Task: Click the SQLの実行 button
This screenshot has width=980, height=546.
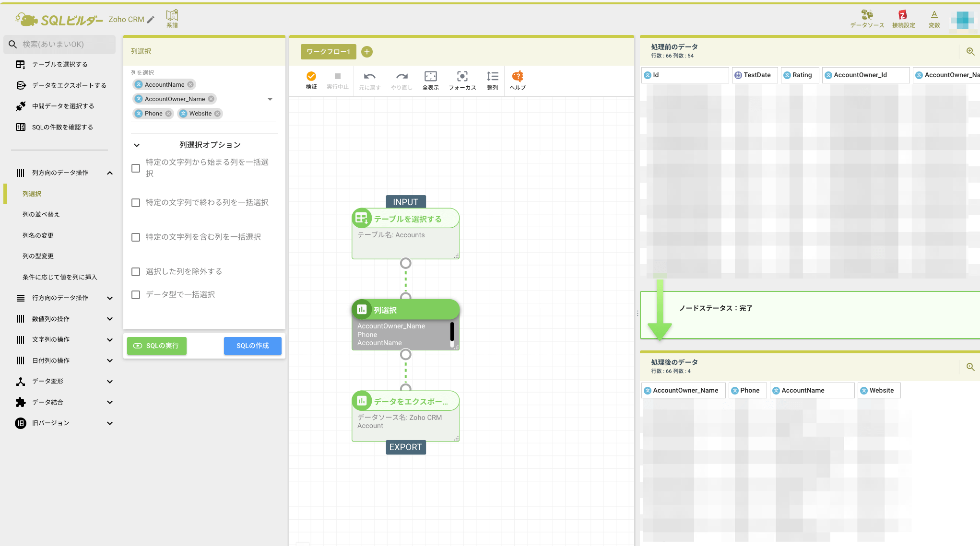Action: click(156, 346)
